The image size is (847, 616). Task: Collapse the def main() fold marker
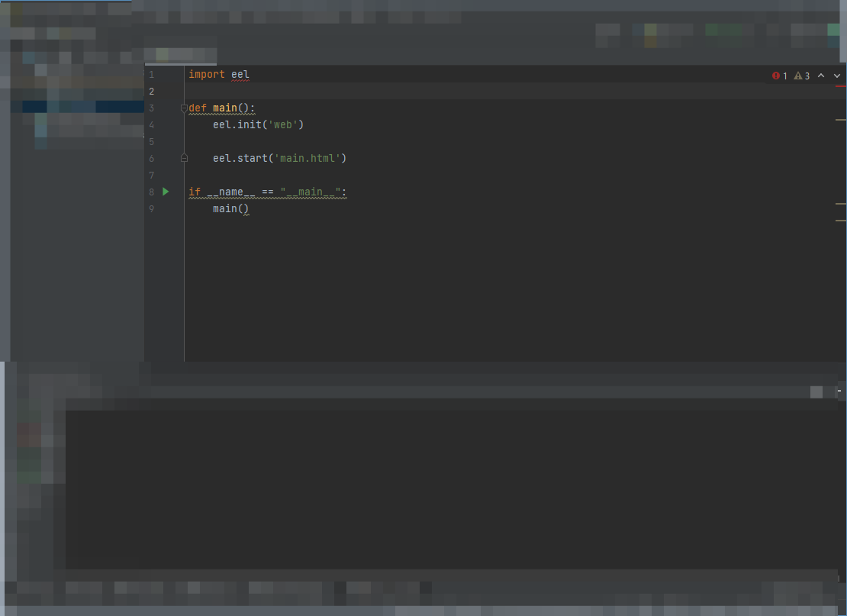pyautogui.click(x=184, y=108)
